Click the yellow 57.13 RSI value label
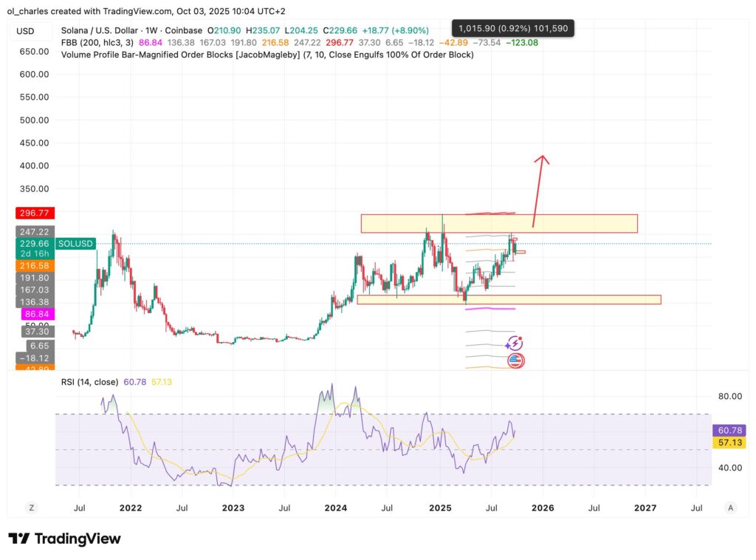The width and height of the screenshot is (756, 560). pyautogui.click(x=729, y=442)
